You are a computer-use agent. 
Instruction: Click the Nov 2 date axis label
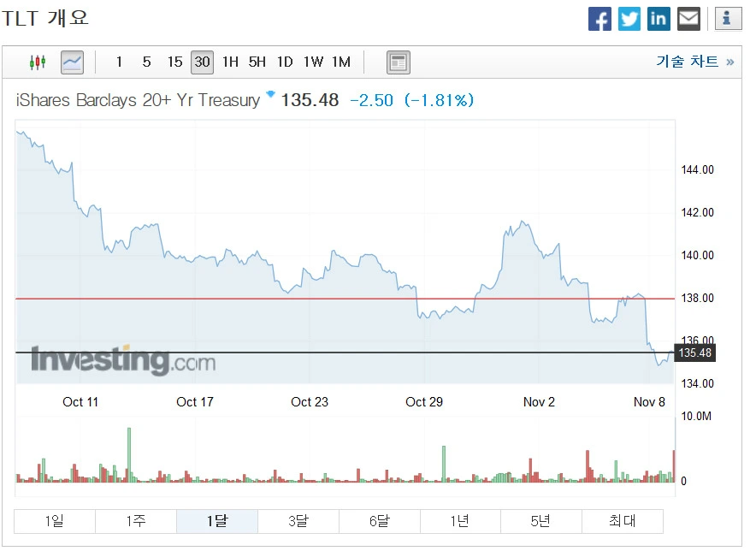(x=539, y=402)
